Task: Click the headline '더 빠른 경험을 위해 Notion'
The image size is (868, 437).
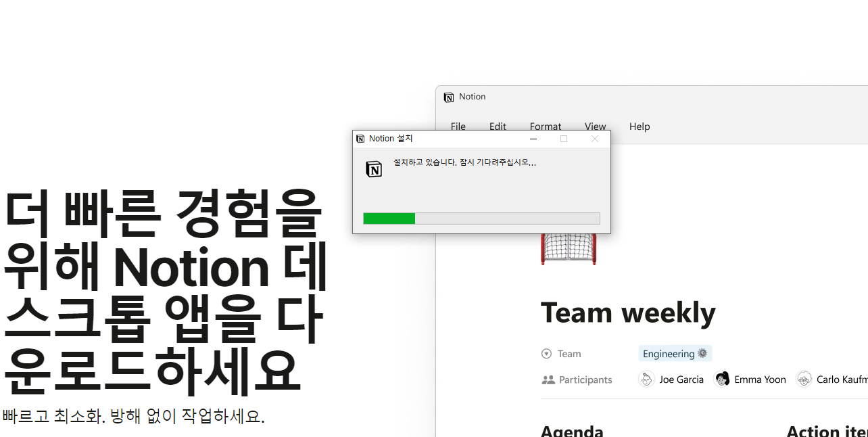Action: 165,239
